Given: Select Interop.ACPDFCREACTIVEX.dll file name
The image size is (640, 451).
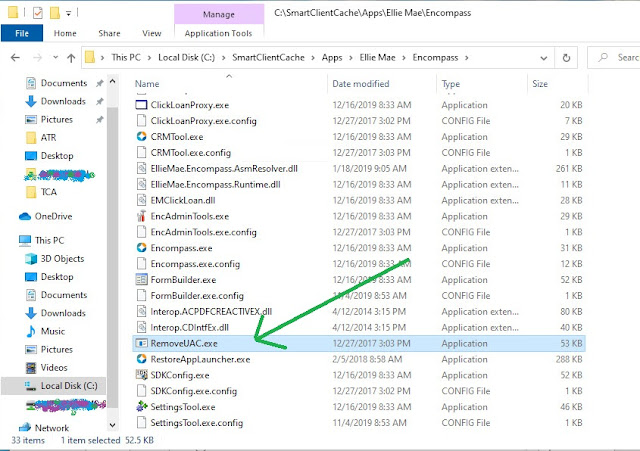Looking at the screenshot, I should tap(211, 311).
